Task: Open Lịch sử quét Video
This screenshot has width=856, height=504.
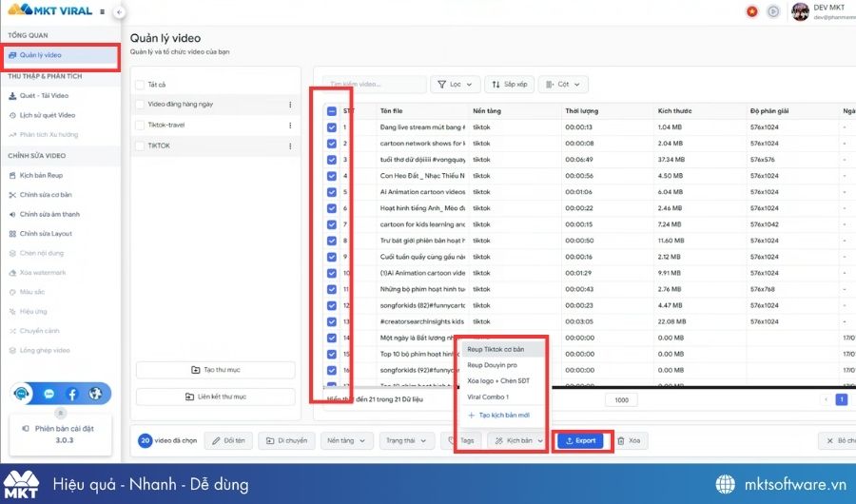Action: (47, 115)
